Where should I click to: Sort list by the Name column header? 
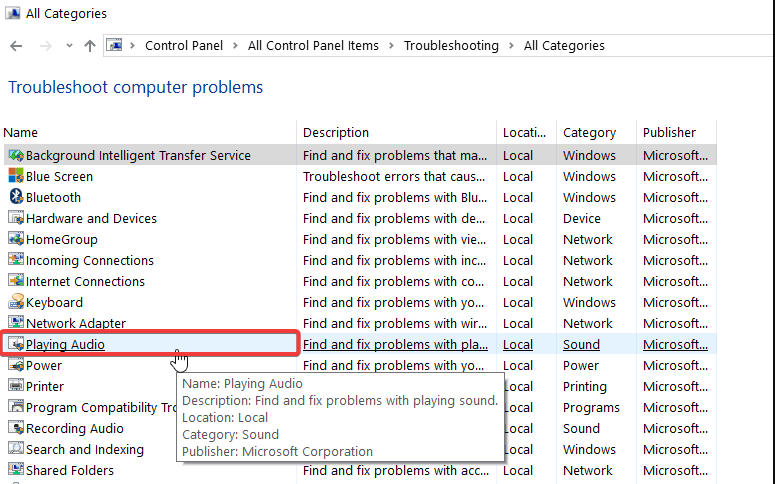(21, 132)
